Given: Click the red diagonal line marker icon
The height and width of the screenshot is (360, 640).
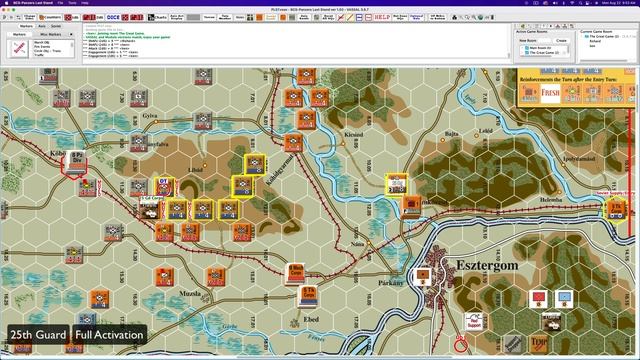Looking at the screenshot, I should point(341,17).
